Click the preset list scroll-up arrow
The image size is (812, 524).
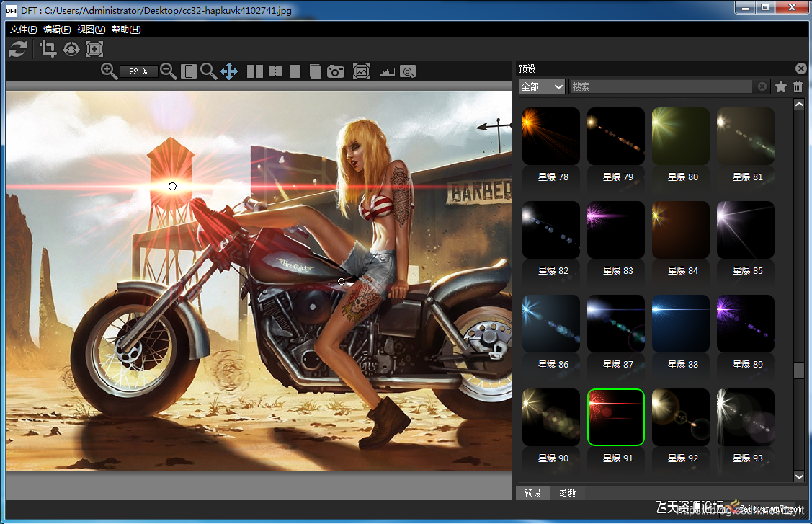799,105
